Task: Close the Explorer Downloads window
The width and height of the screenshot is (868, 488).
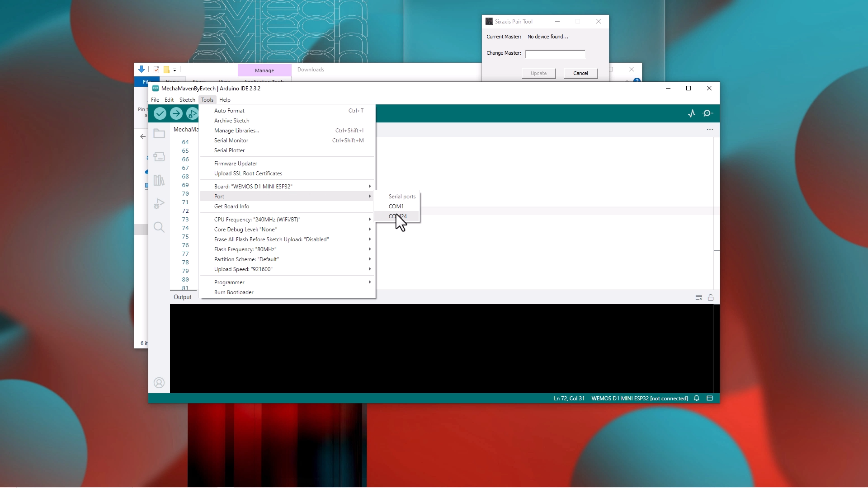Action: click(632, 70)
